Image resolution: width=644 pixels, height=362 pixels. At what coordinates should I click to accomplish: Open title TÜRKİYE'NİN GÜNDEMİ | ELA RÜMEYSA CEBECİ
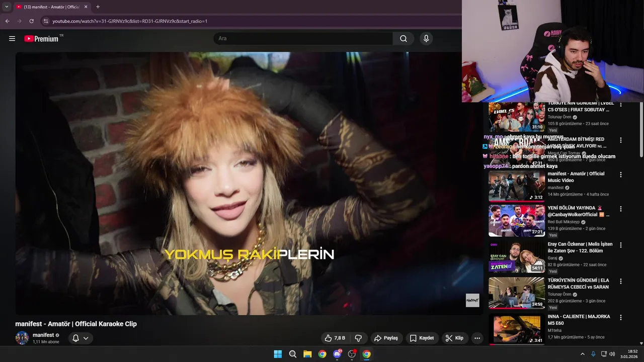(x=579, y=284)
